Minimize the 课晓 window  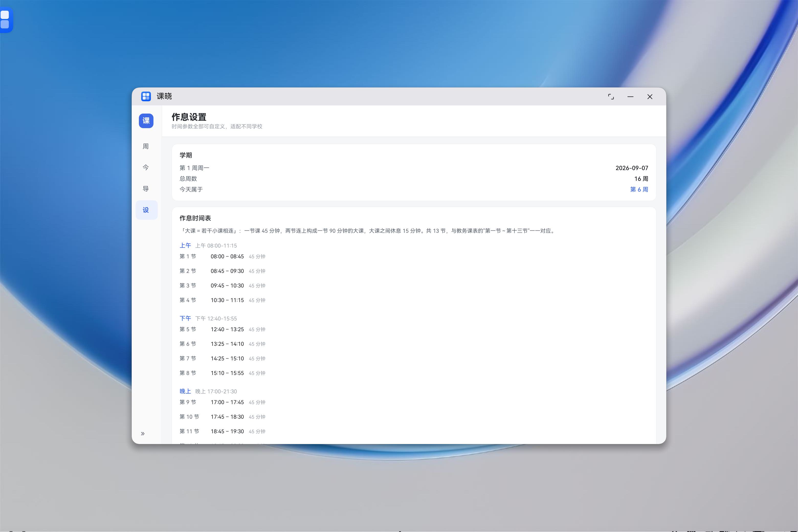coord(630,97)
